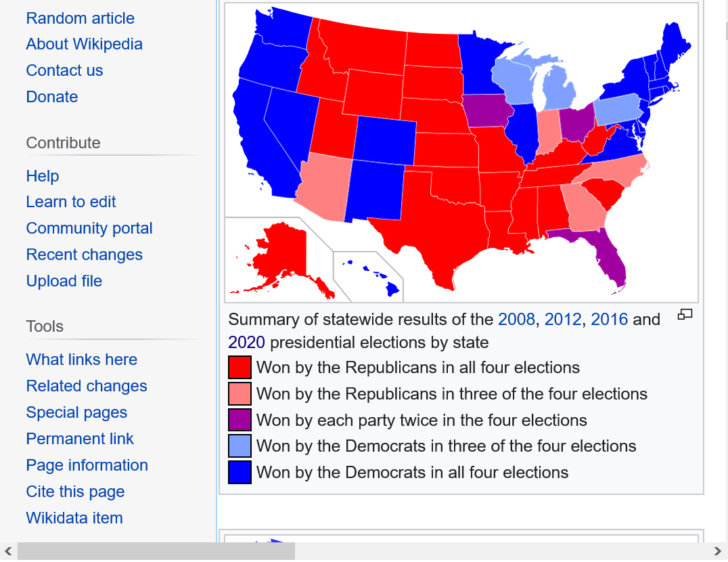Open the 2020 election link
The image size is (728, 562).
[246, 343]
